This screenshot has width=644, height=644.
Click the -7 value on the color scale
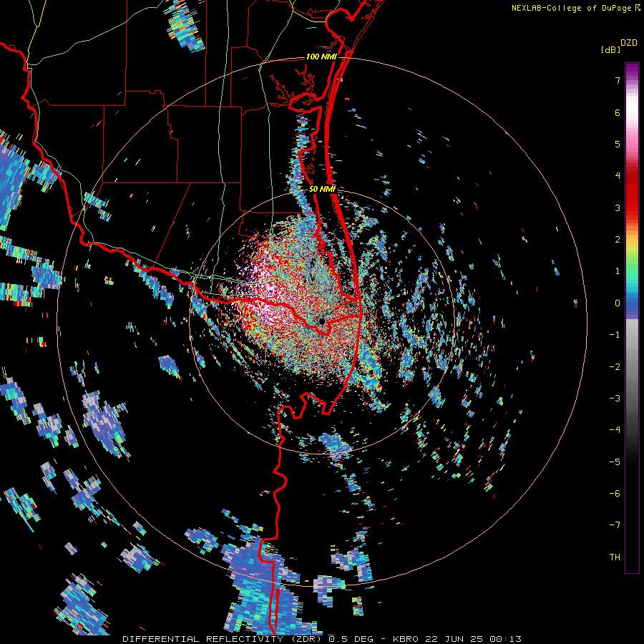[615, 525]
